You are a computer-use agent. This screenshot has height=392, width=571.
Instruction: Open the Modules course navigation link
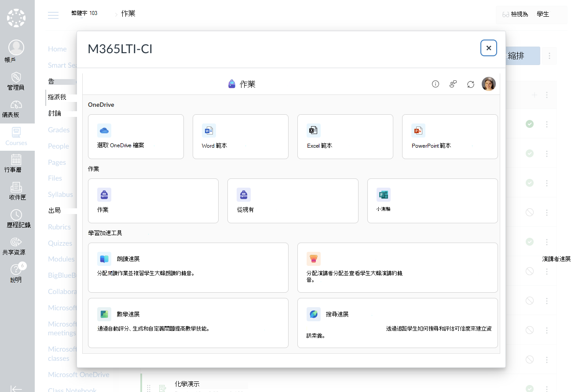coord(62,259)
